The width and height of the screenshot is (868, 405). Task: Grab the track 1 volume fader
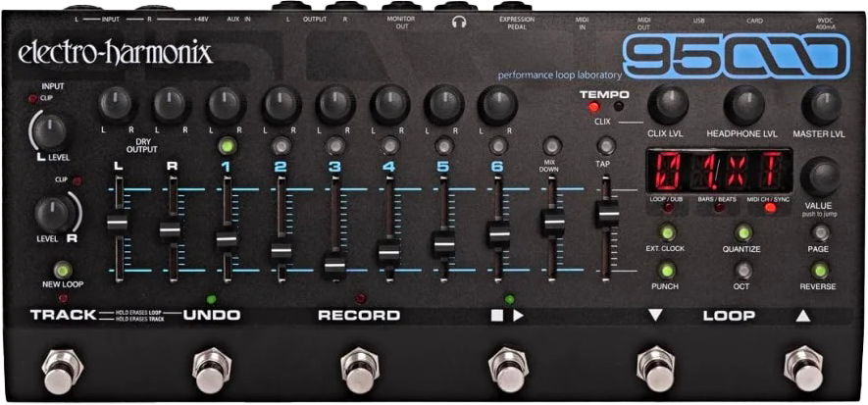[227, 240]
